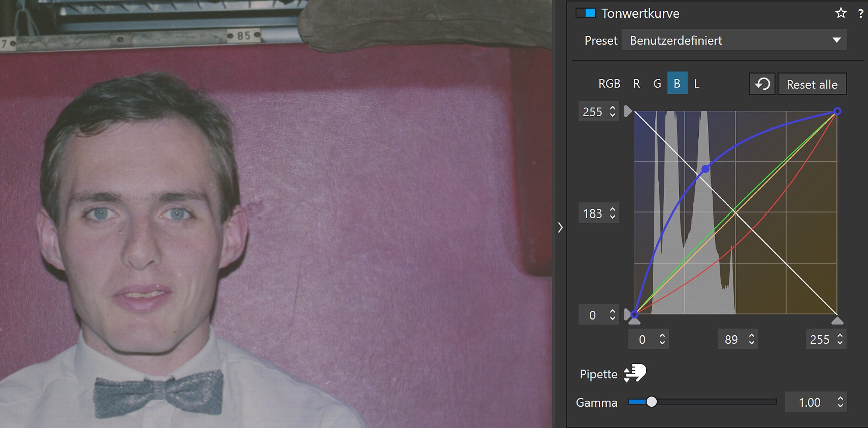Click the bottom-right input white point triangle

tap(837, 321)
